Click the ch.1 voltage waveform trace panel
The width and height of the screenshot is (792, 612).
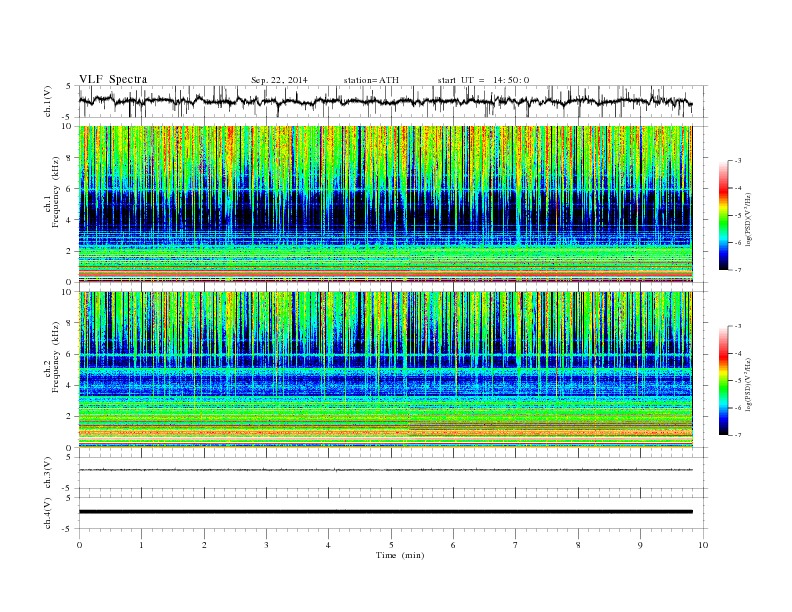[x=392, y=101]
